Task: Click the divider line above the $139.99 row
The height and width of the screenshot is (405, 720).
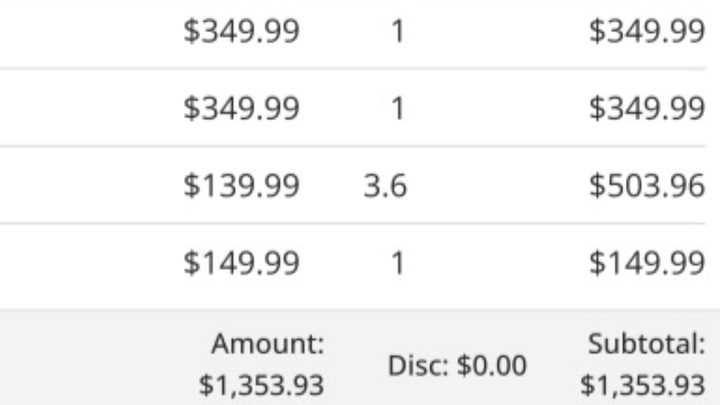Action: (x=353, y=146)
